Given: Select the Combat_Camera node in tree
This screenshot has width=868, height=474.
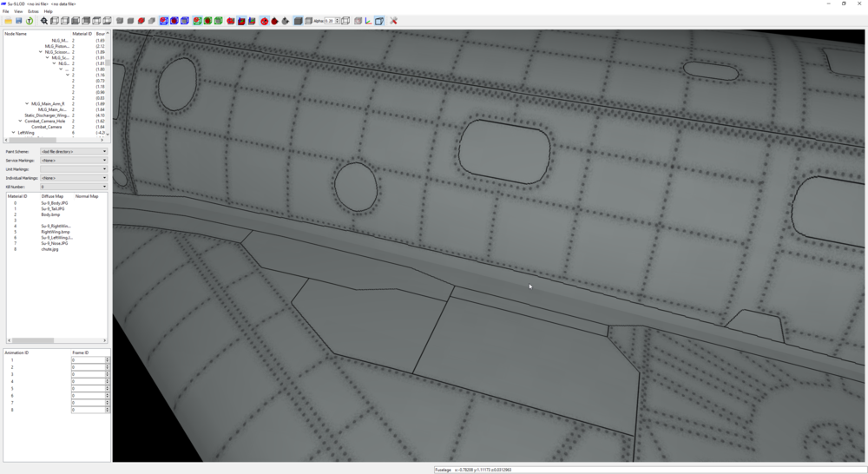Looking at the screenshot, I should coord(47,127).
